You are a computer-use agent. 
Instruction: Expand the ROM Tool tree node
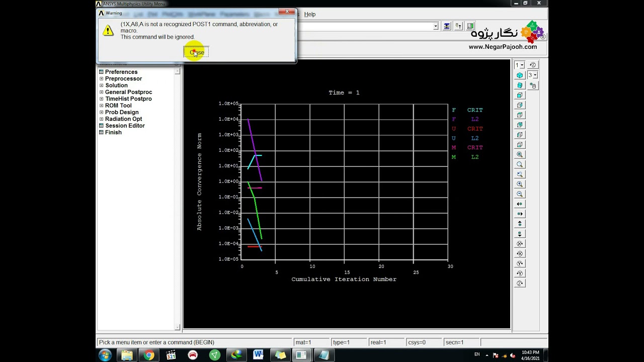click(x=101, y=106)
